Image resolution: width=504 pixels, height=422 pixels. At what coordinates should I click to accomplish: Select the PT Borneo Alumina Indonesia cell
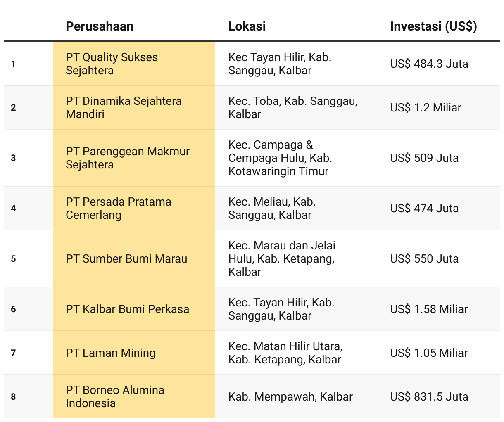pos(134,396)
